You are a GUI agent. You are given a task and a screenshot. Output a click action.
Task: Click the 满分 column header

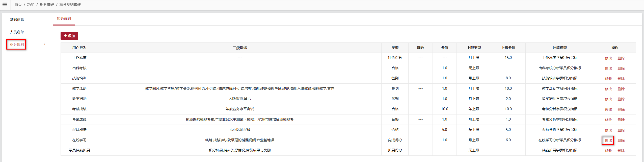(420, 48)
